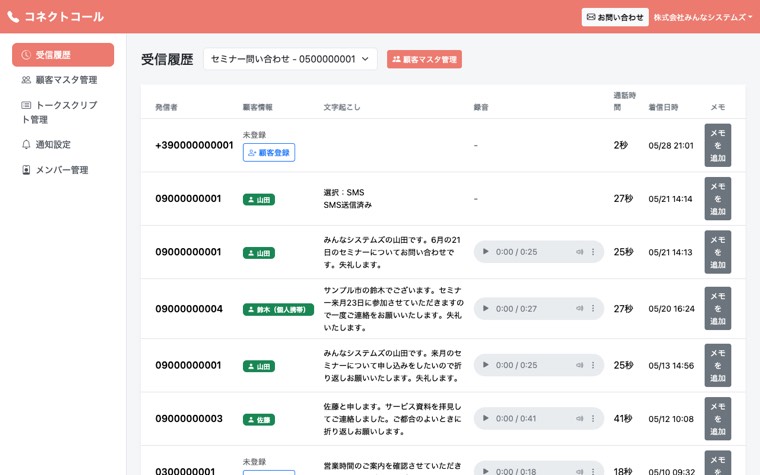Mute the 05/13 14:56 recording volume icon

(x=579, y=365)
